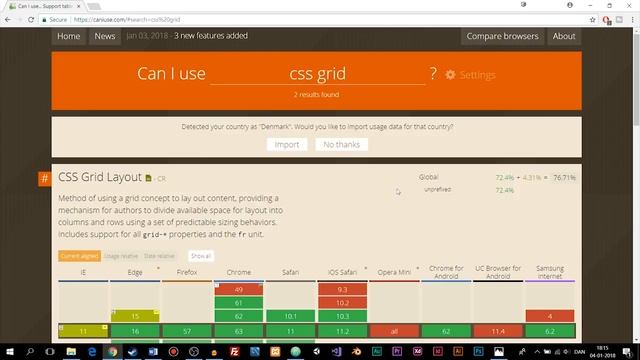Open Windows search from taskbar
This screenshot has width=640, height=360.
click(30, 351)
